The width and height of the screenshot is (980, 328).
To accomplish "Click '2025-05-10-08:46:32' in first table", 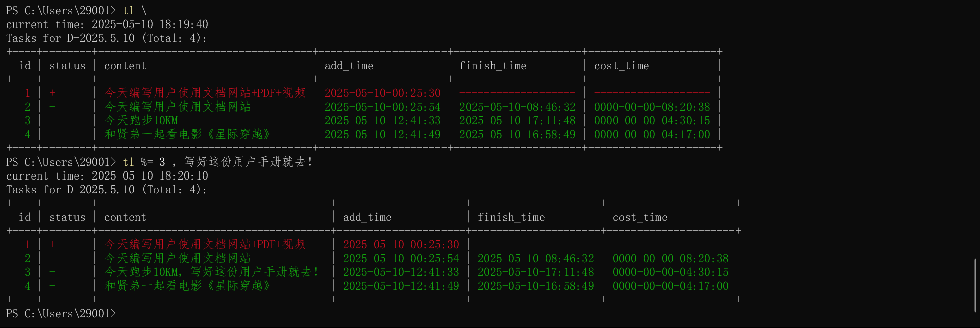I will (x=518, y=107).
